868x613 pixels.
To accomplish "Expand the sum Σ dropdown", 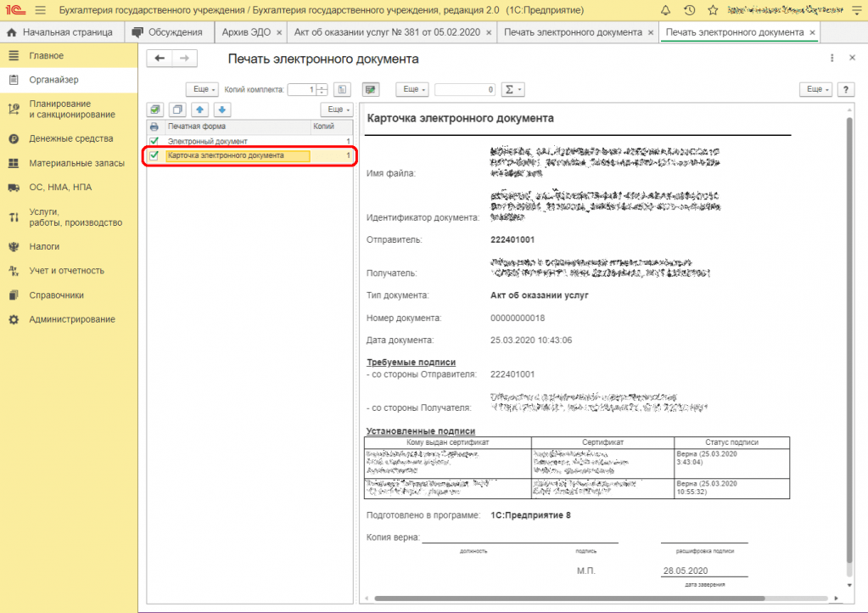I will click(512, 89).
